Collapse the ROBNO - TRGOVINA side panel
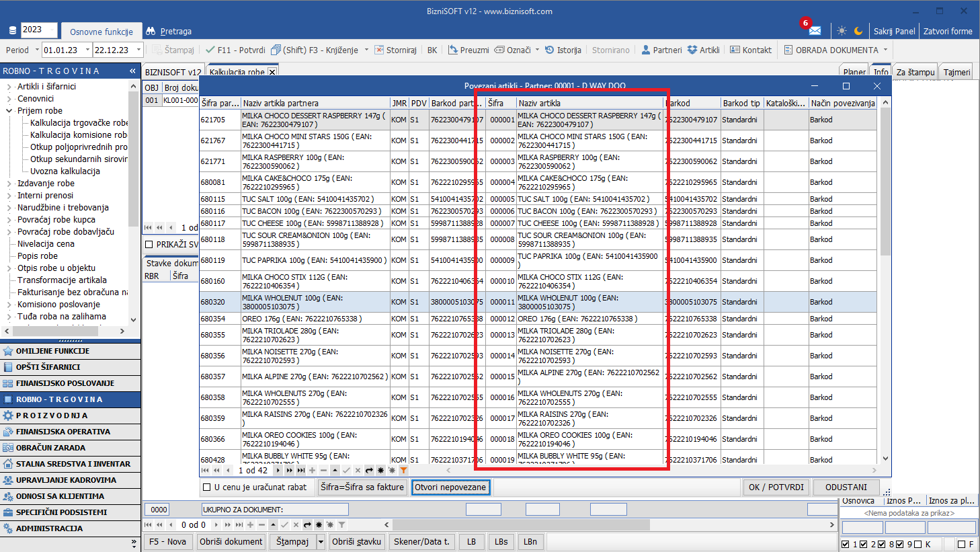The image size is (980, 552). pyautogui.click(x=132, y=71)
